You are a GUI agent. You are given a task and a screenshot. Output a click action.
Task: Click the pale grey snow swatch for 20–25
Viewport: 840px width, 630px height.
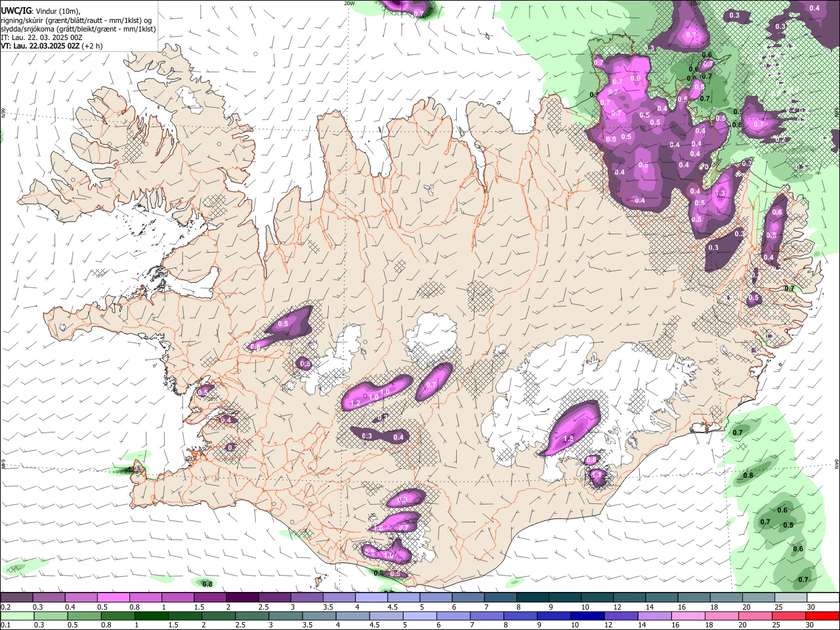(758, 598)
